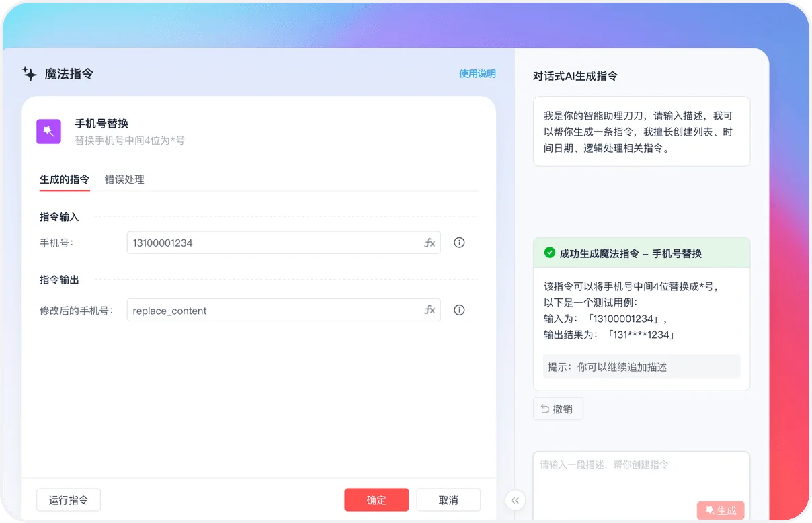Confirm with the red 确定 button
This screenshot has height=523, width=812.
[x=376, y=499]
